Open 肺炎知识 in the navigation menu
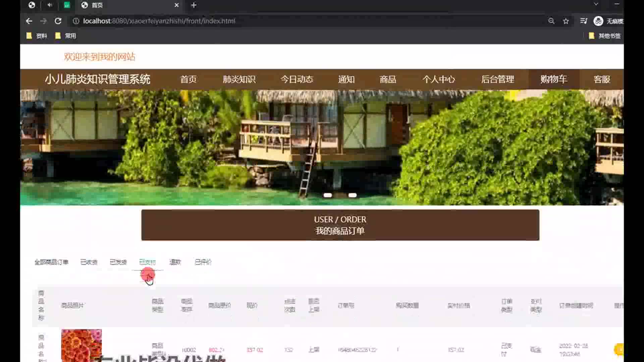The width and height of the screenshot is (644, 362). point(239,79)
